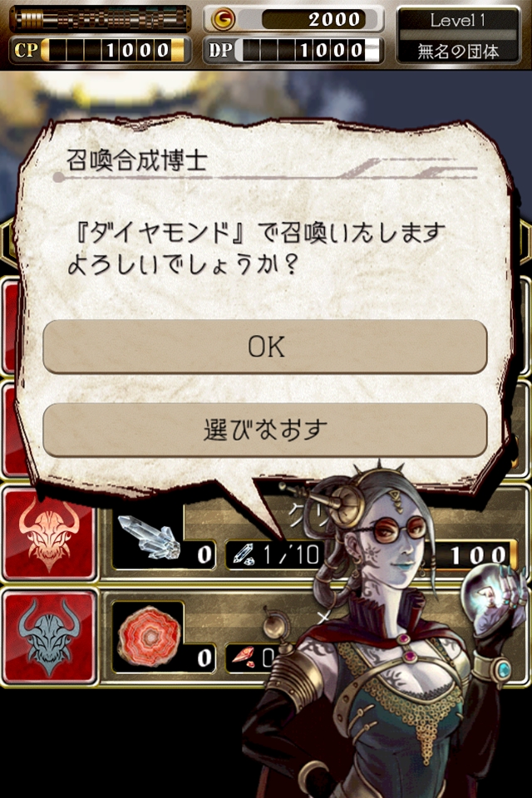Tap the experience bar at top left
The image size is (532, 798).
coord(101,19)
